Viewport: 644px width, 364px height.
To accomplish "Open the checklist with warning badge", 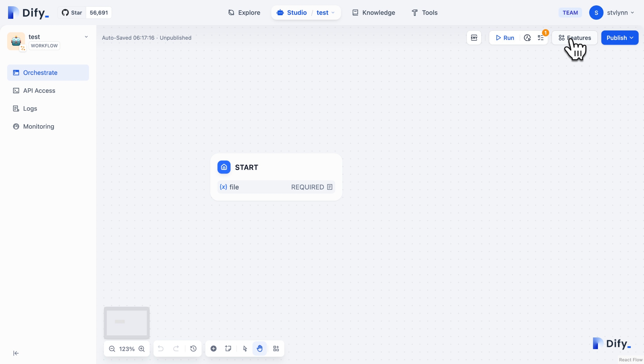I will 541,38.
